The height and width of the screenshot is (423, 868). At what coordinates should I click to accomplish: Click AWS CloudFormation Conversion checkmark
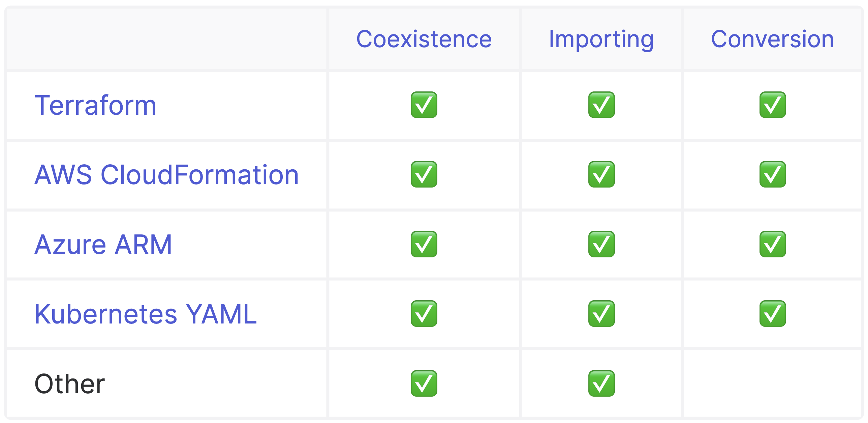tap(773, 174)
